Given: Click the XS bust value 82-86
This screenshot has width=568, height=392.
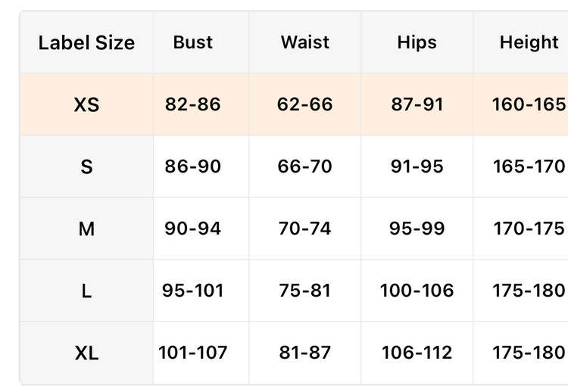Looking at the screenshot, I should [x=193, y=104].
